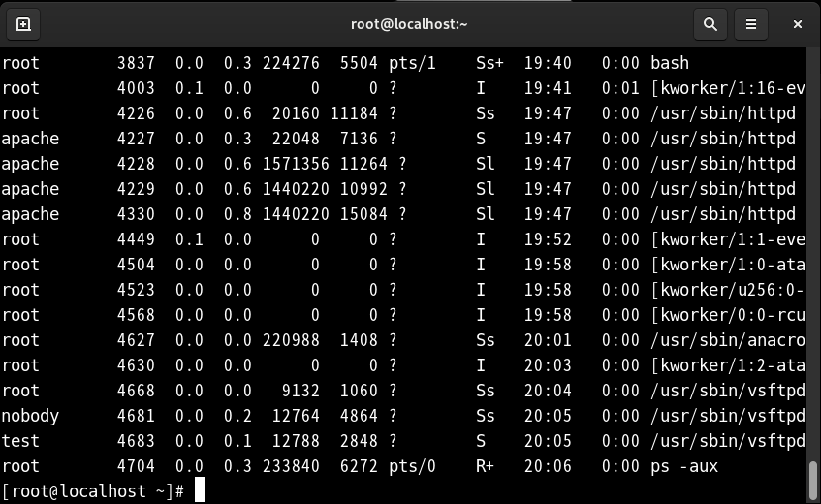Viewport: 821px width, 504px height.
Task: Click start time 19:40
Action: tap(548, 63)
